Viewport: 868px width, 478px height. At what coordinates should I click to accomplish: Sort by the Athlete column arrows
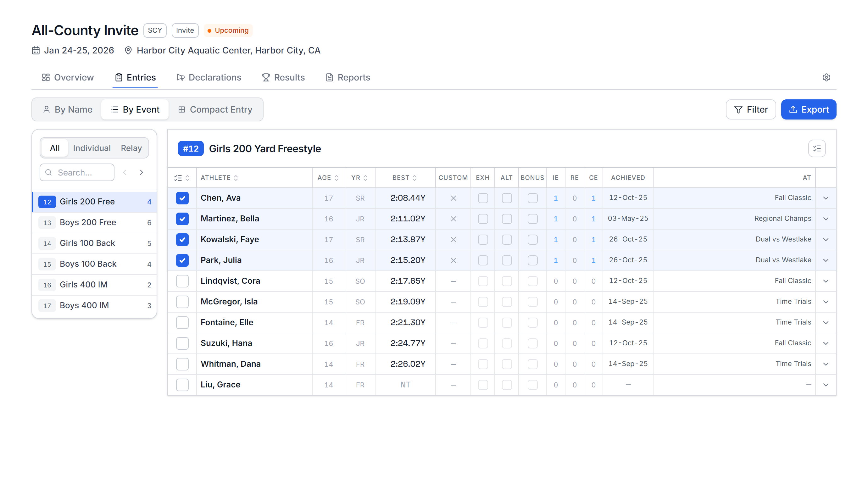click(236, 178)
